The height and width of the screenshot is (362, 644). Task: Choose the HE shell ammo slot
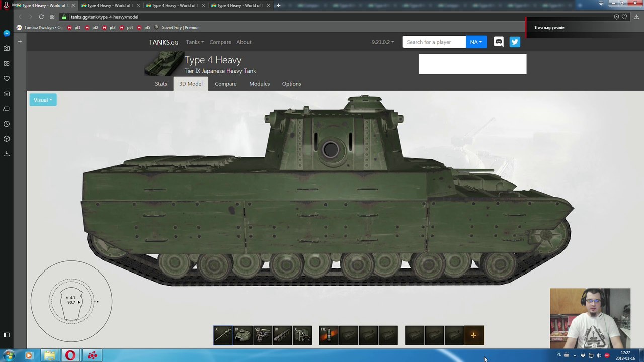pyautogui.click(x=329, y=335)
